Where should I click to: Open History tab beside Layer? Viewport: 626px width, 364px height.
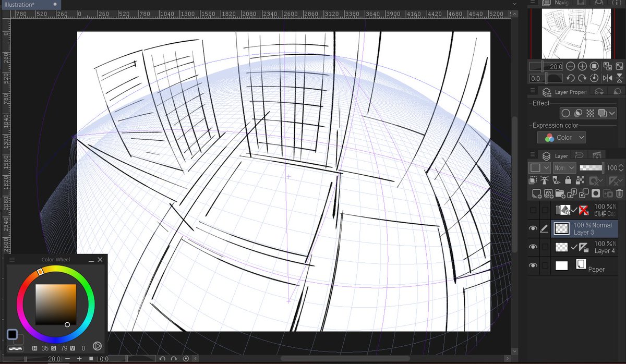pyautogui.click(x=579, y=155)
